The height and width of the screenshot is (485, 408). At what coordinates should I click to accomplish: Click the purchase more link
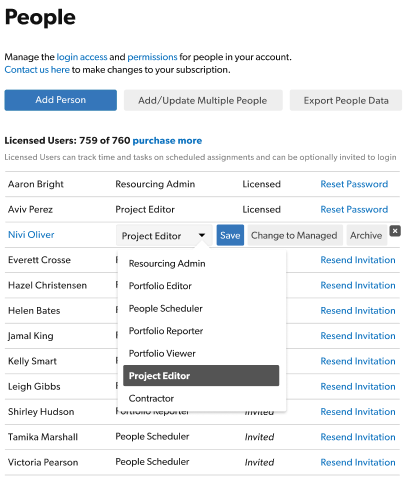click(x=167, y=141)
